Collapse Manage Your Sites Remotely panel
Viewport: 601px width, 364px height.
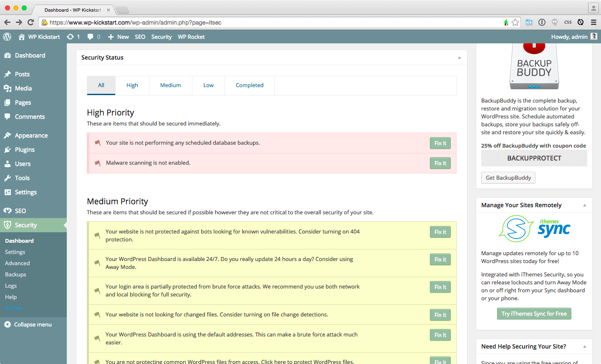[585, 205]
